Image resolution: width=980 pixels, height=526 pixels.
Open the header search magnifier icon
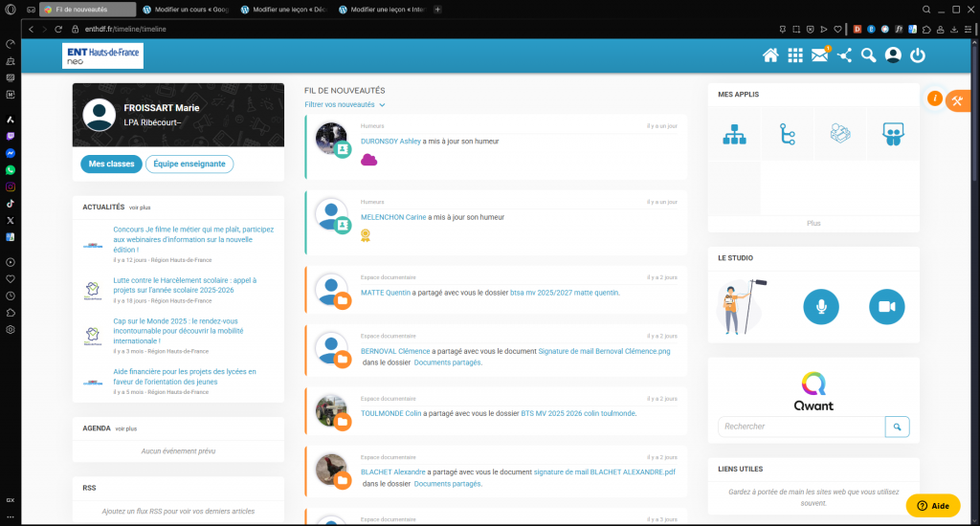point(869,55)
